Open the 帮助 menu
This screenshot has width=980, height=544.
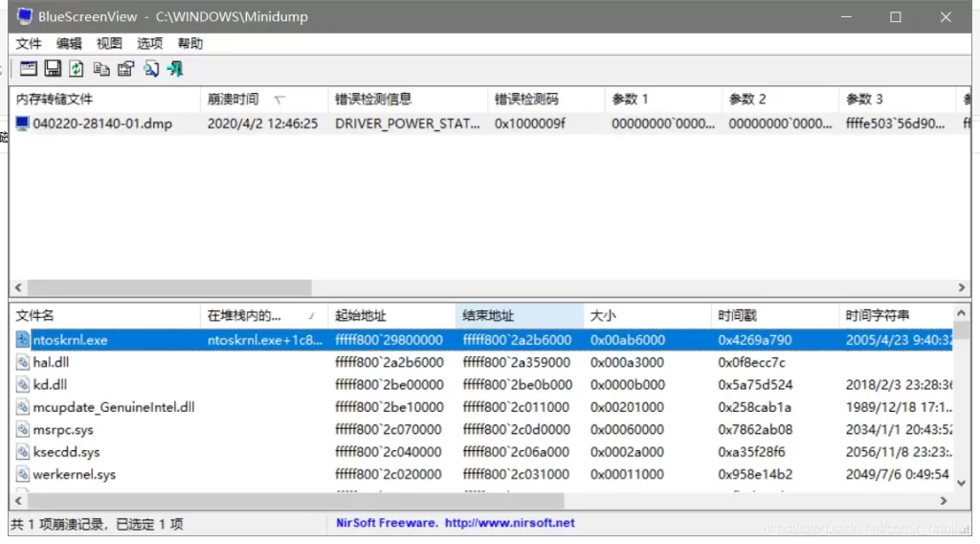coord(190,43)
